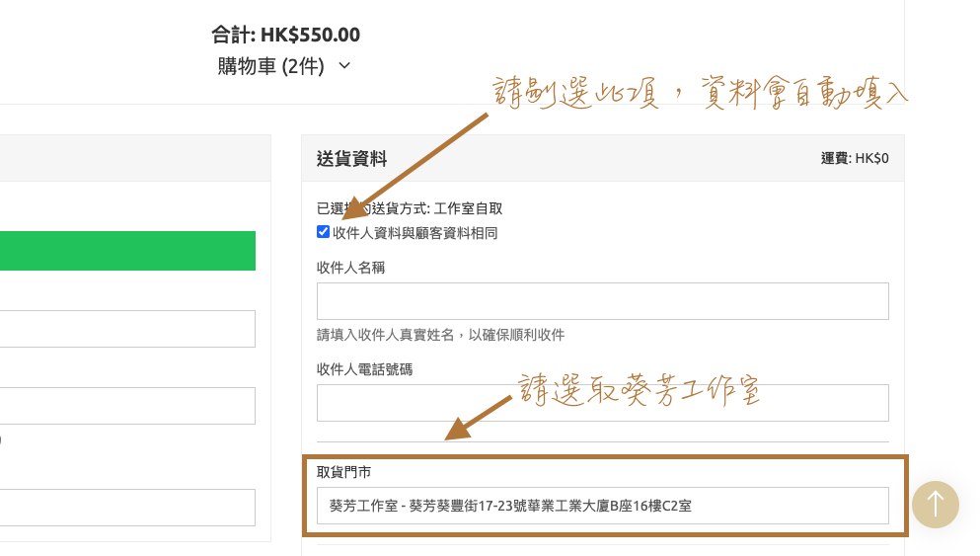
Task: Click the 運費: HK$0 shipping fee text
Action: [x=854, y=158]
